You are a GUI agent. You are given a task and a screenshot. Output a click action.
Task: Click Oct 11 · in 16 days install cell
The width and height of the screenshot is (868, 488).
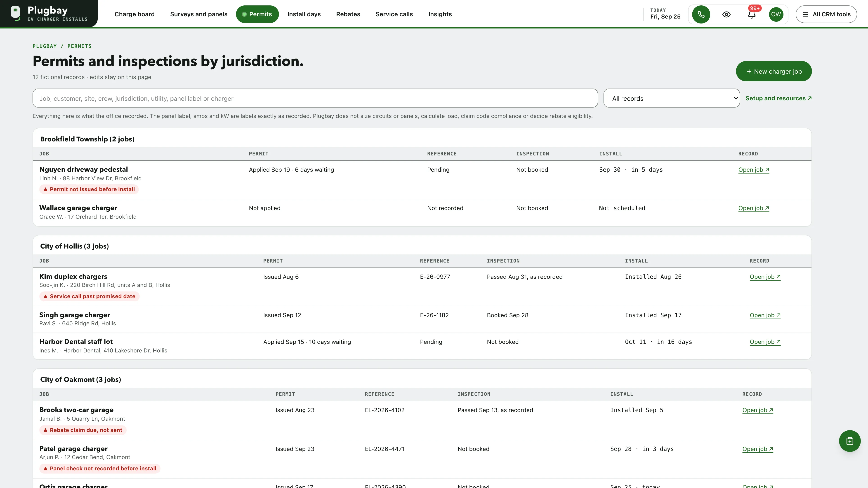(658, 342)
